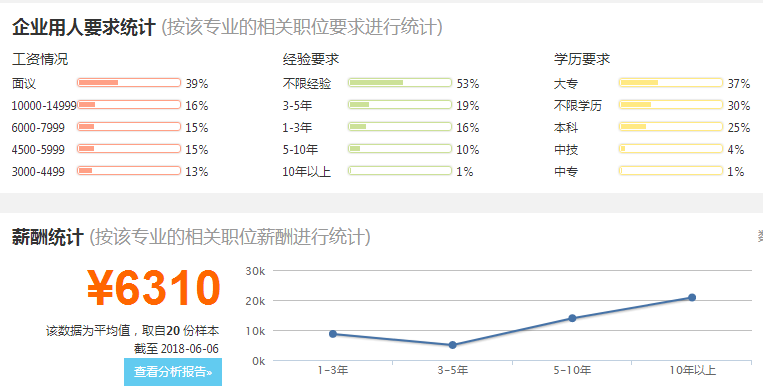This screenshot has width=763, height=390.
Task: Click the 不限学历 30% education bar
Action: [x=671, y=105]
